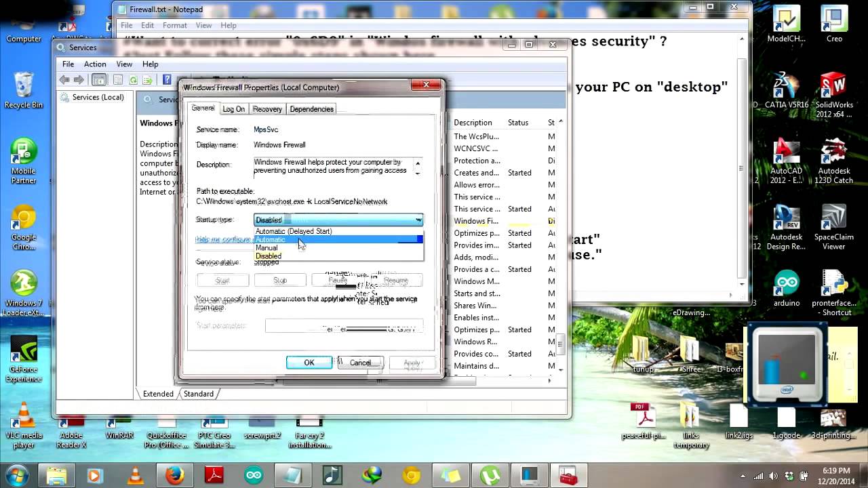Open VLC media player desktop icon
This screenshot has height=488, width=868.
(x=24, y=426)
